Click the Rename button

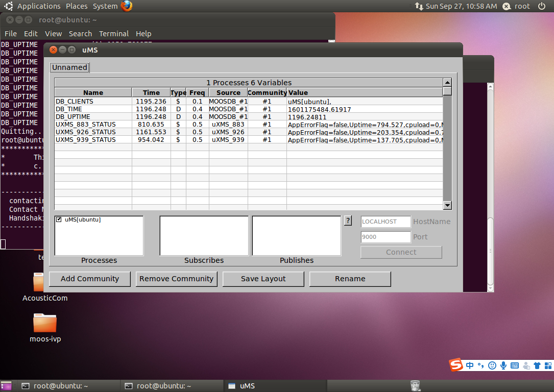point(350,279)
